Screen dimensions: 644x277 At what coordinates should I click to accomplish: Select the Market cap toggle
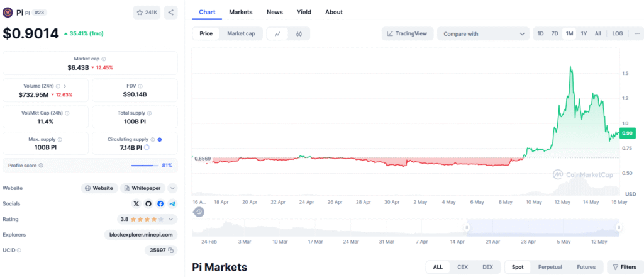pyautogui.click(x=241, y=34)
